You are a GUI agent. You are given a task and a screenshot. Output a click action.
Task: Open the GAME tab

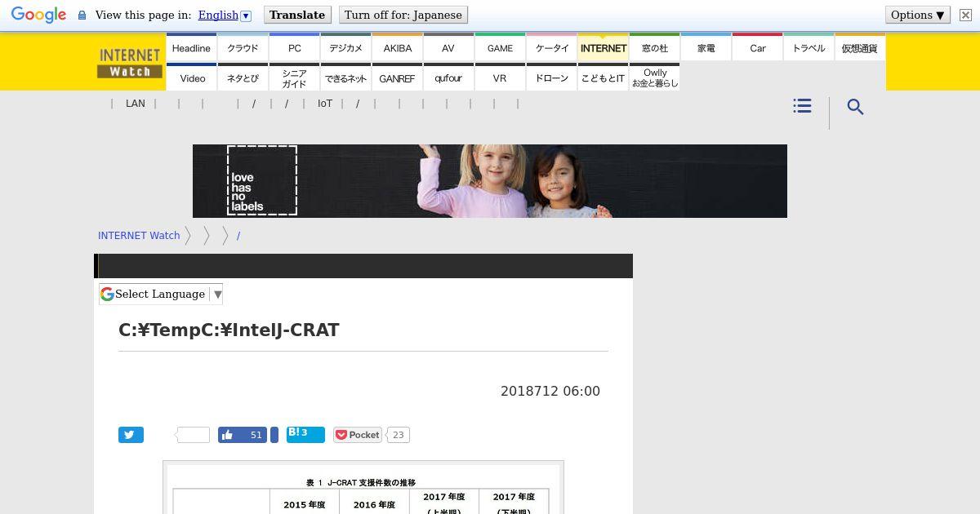(500, 48)
